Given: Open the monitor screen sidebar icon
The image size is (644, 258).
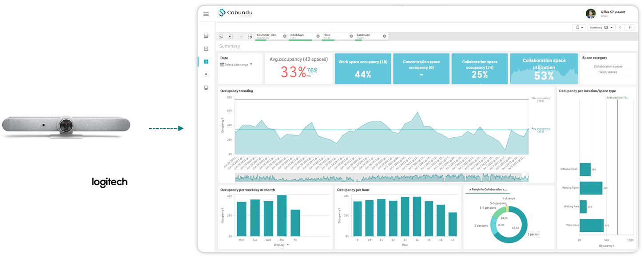Looking at the screenshot, I should click(x=206, y=87).
